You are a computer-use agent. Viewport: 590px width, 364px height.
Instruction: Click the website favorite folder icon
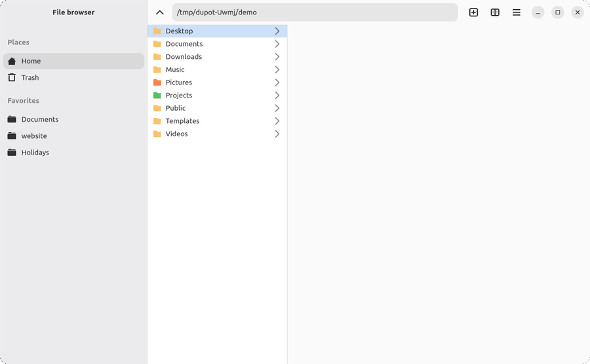[x=12, y=136]
